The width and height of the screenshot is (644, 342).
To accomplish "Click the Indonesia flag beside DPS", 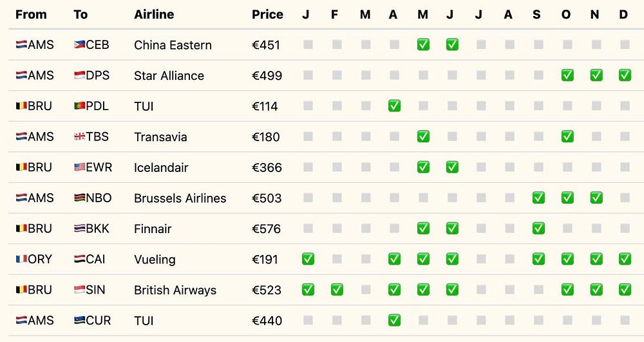I will coord(79,75).
